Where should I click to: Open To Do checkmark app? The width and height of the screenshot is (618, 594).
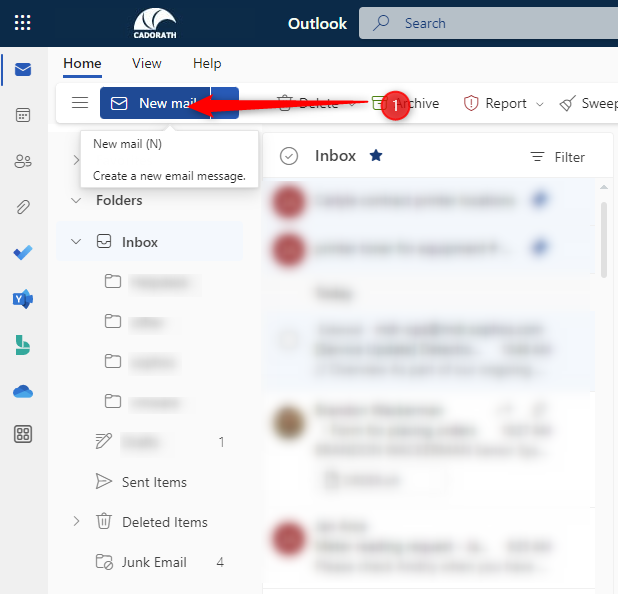[x=23, y=253]
